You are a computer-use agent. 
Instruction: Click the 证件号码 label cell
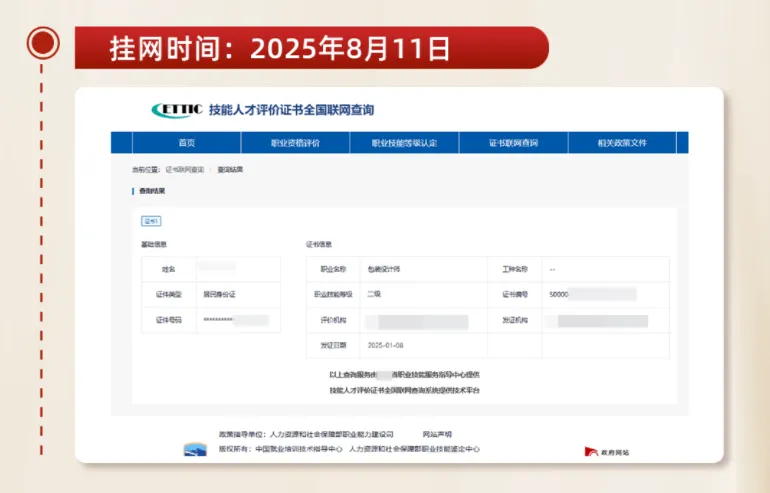click(169, 320)
